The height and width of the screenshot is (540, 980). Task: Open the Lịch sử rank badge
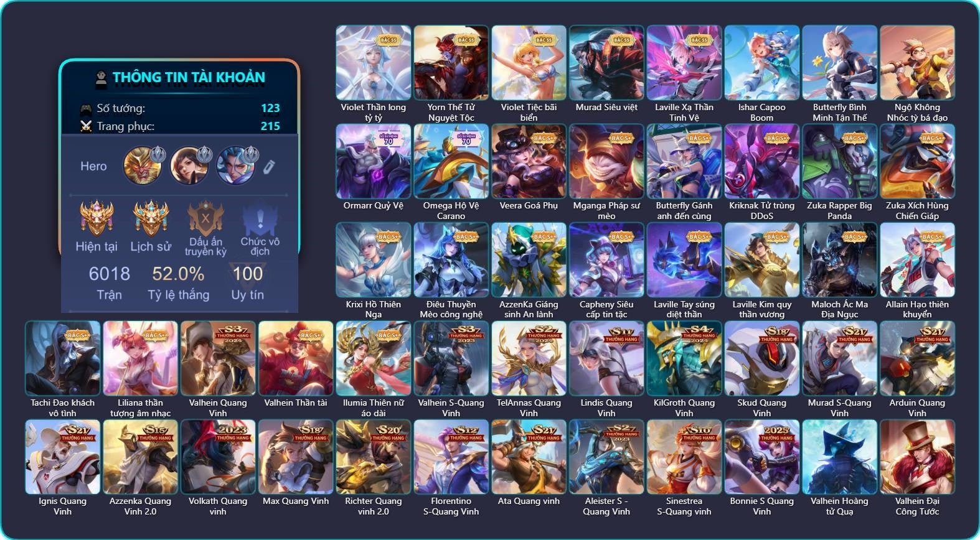(x=151, y=218)
